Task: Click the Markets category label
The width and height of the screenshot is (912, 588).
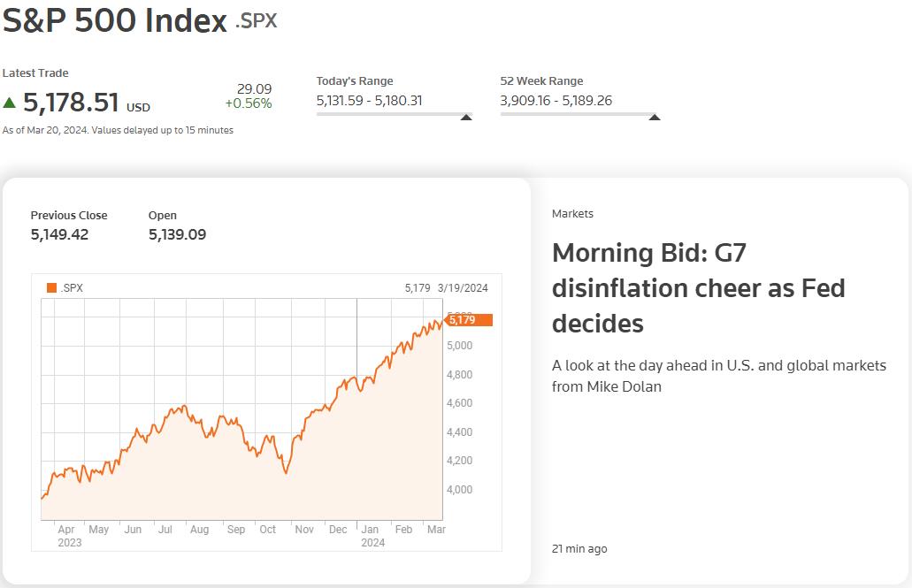Action: [572, 213]
